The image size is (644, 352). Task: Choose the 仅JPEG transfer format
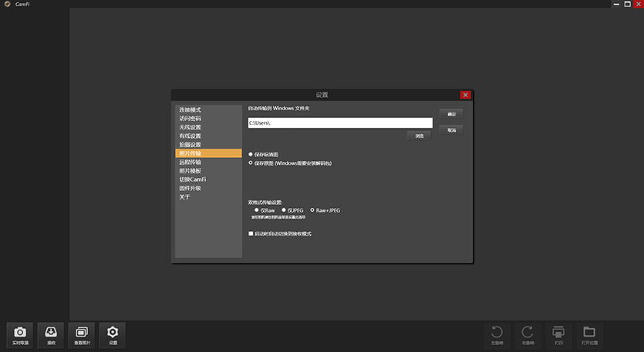tap(285, 210)
